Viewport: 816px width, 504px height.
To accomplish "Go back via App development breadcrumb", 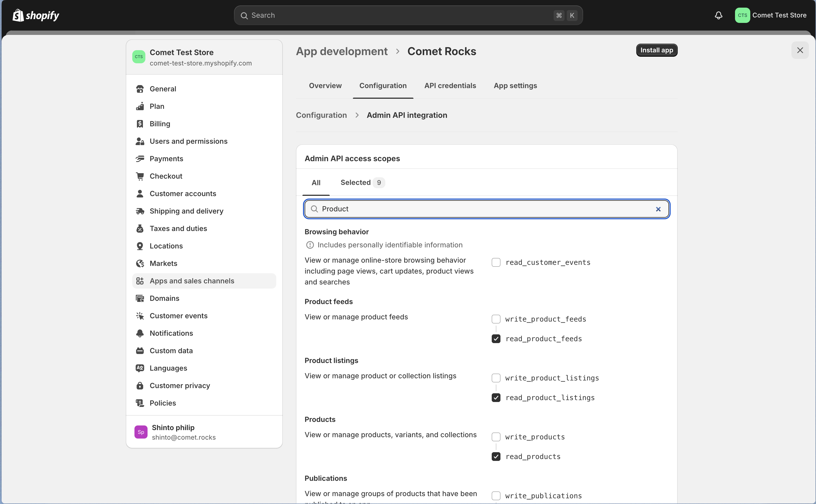I will point(341,51).
